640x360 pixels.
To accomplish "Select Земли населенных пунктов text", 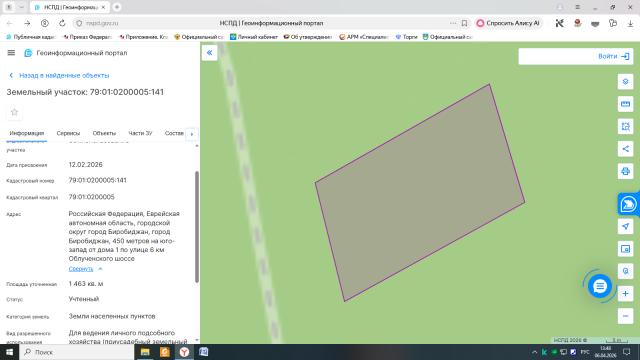I will coord(112,316).
